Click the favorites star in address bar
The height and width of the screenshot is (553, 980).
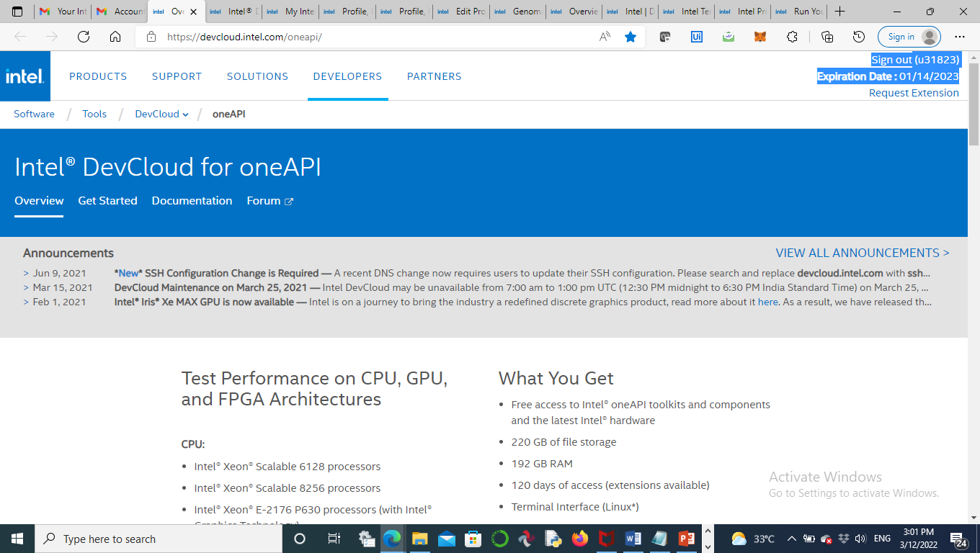(631, 36)
